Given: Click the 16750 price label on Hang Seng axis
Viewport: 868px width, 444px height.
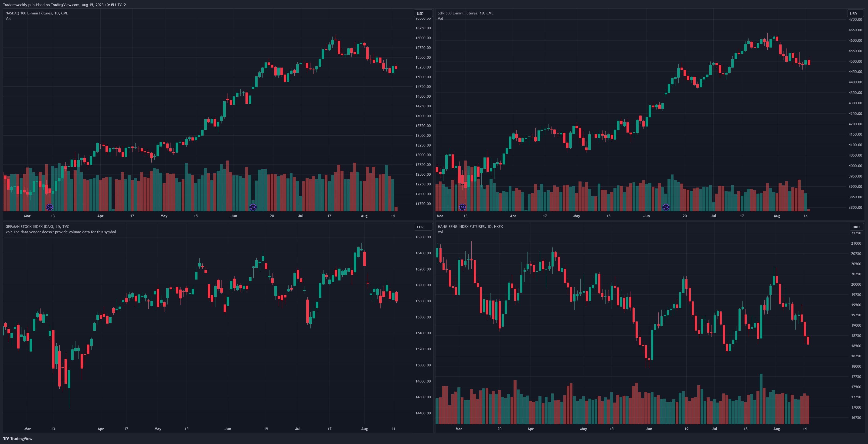Looking at the screenshot, I should point(856,417).
